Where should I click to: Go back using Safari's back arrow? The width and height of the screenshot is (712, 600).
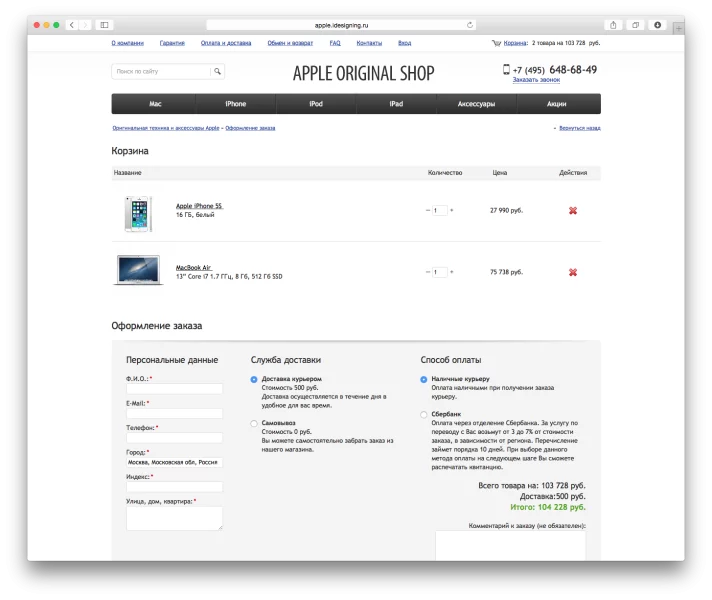pyautogui.click(x=72, y=25)
